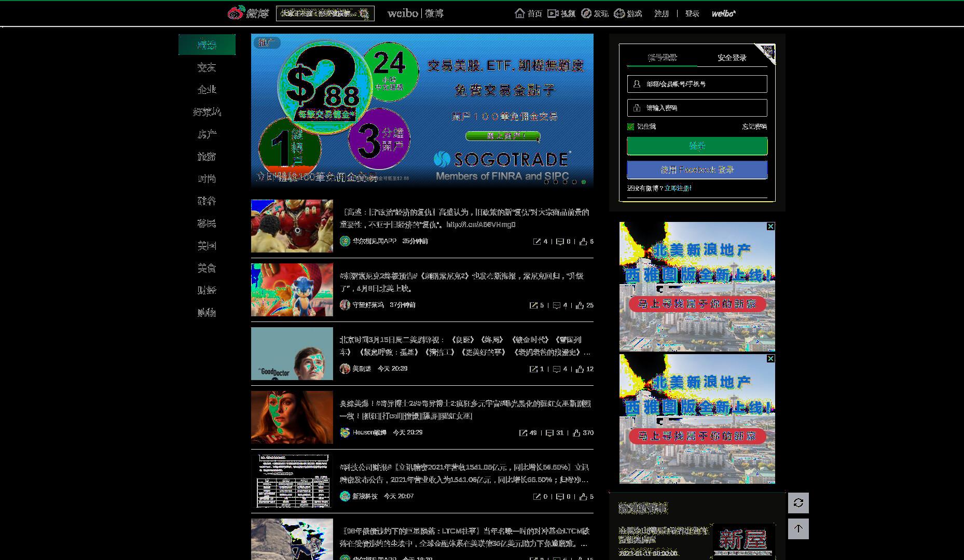Click 注册 in the top bar
Image resolution: width=964 pixels, height=560 pixels.
[x=661, y=13]
